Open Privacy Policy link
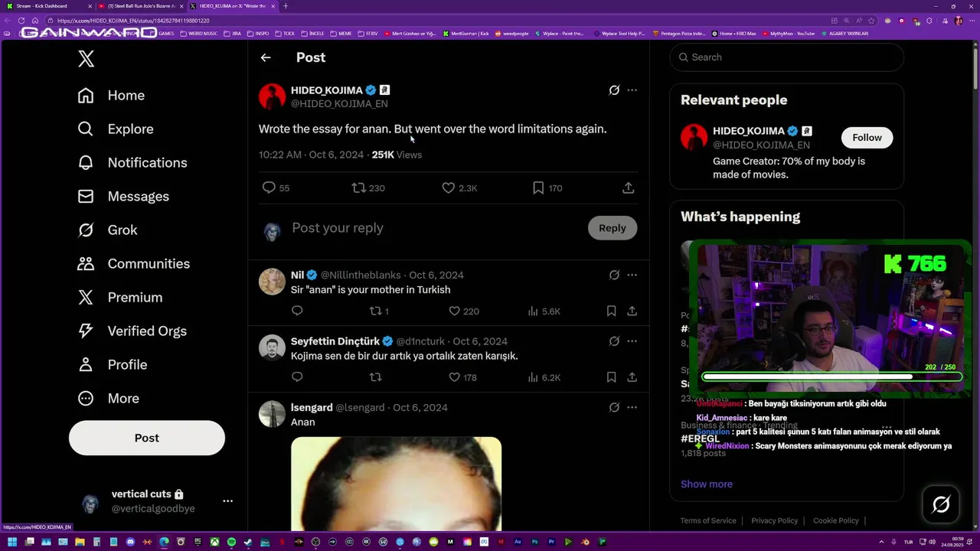This screenshot has width=980, height=551. [x=774, y=520]
